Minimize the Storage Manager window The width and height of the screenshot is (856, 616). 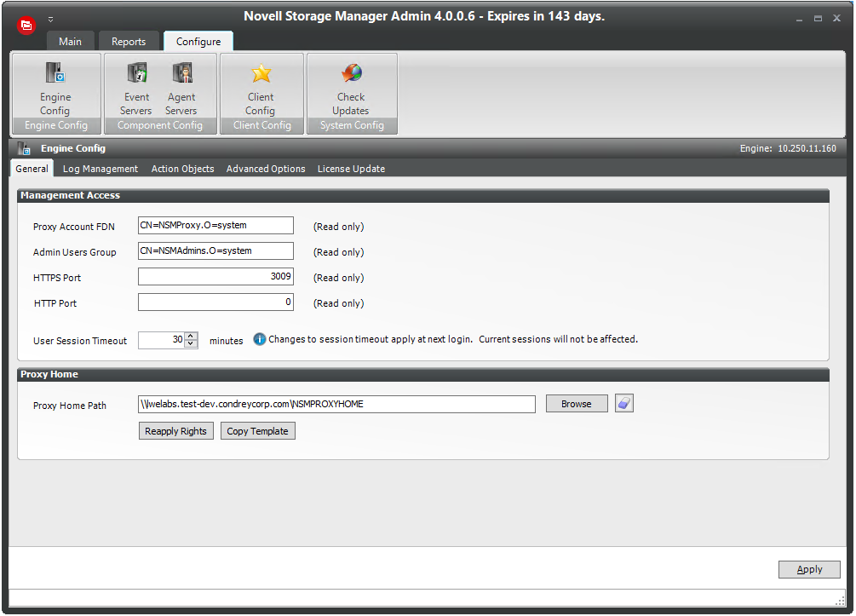[x=799, y=19]
